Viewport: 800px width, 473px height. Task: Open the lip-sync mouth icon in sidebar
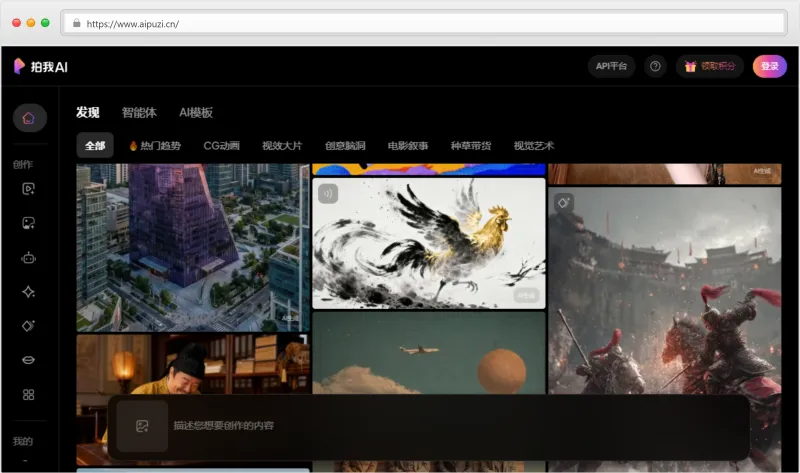pos(29,360)
